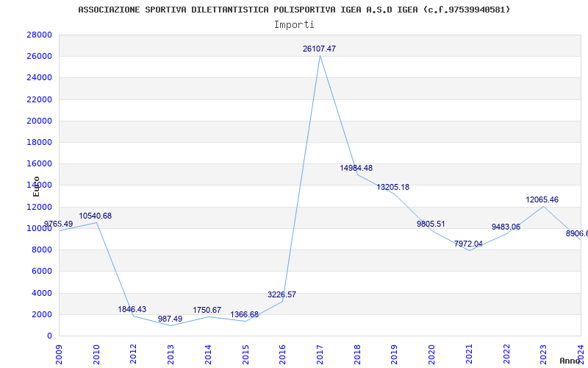Click the 2020 year tick label
Image resolution: width=588 pixels, height=368 pixels.
[x=431, y=355]
